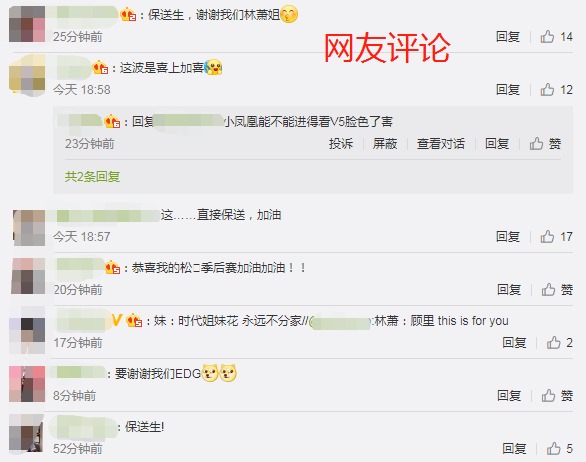
Task: Reply to the 8分钟前 EDG comment
Action: pos(509,395)
